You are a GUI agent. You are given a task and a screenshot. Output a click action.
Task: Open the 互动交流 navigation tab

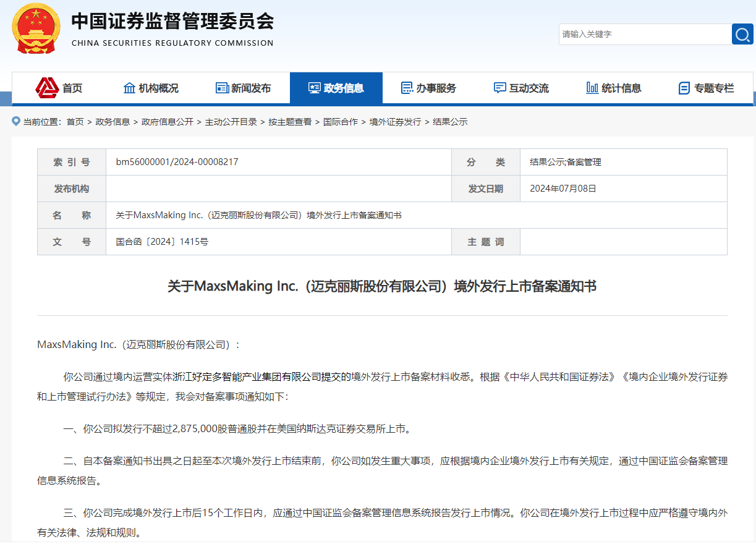pyautogui.click(x=522, y=88)
